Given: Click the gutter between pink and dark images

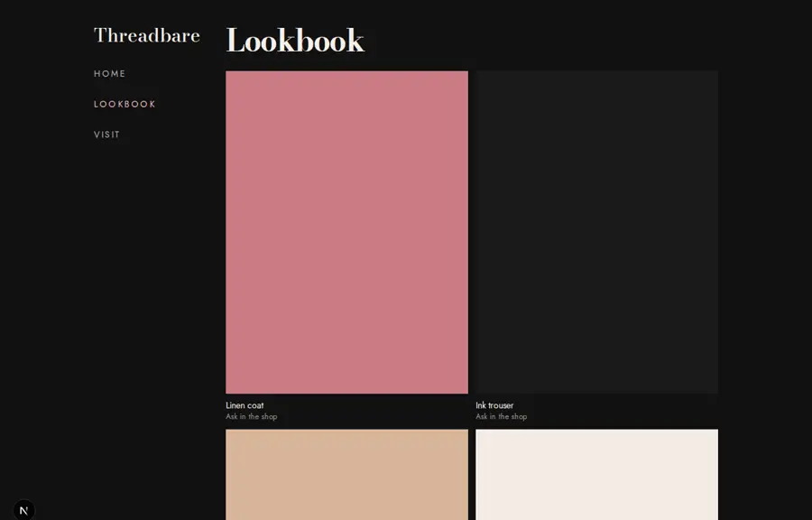Looking at the screenshot, I should [472, 232].
